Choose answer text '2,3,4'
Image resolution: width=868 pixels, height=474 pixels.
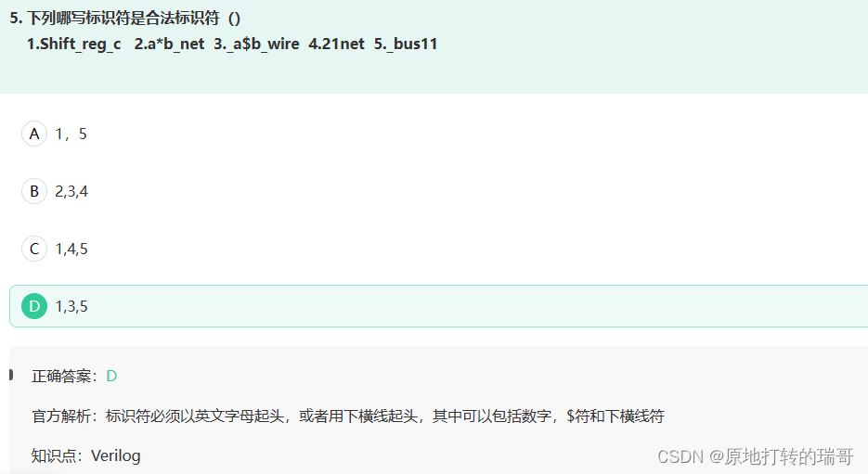point(71,191)
